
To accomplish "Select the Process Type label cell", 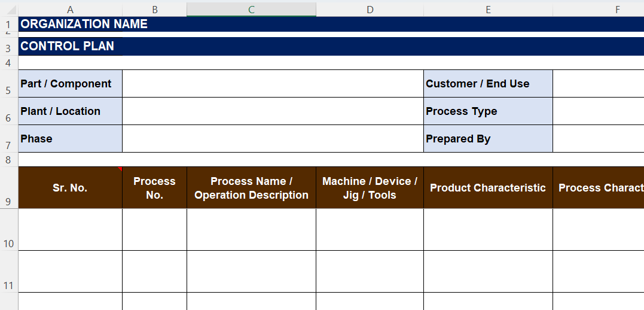I will pyautogui.click(x=488, y=111).
